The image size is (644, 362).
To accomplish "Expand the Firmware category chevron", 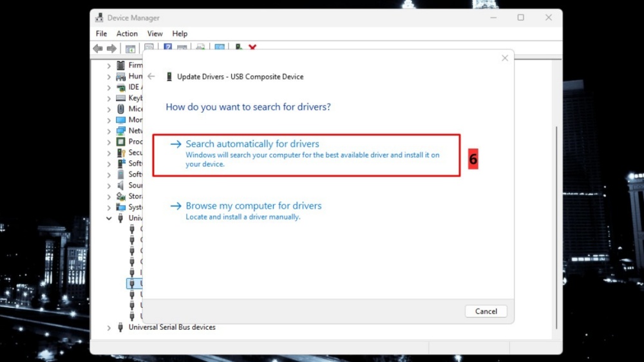I will click(x=109, y=66).
